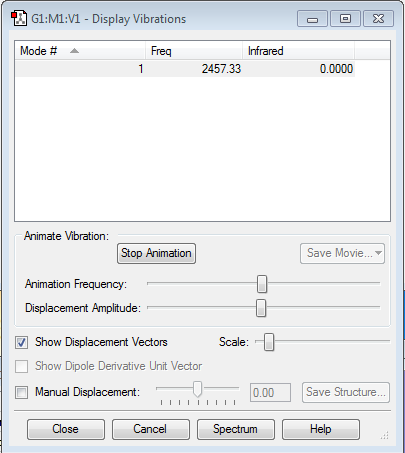Viewport: 405px width, 453px height.
Task: Maximize the Display Vibrations window
Action: click(x=345, y=19)
